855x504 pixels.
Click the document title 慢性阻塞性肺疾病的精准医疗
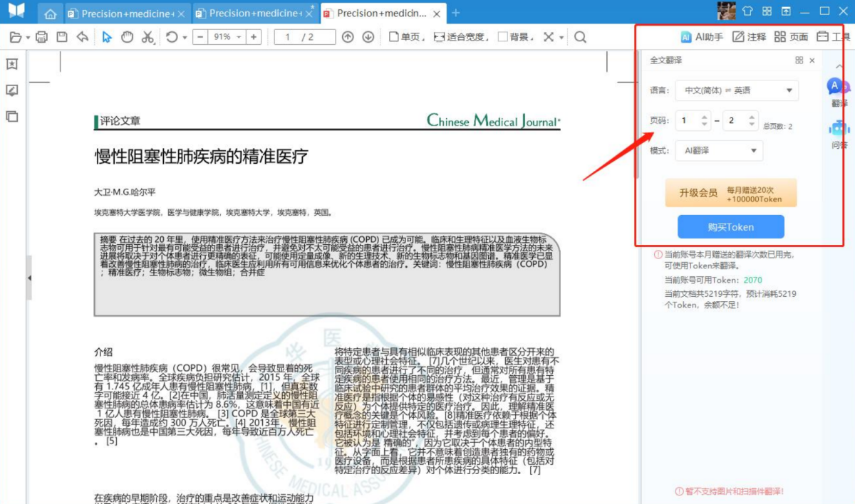202,156
